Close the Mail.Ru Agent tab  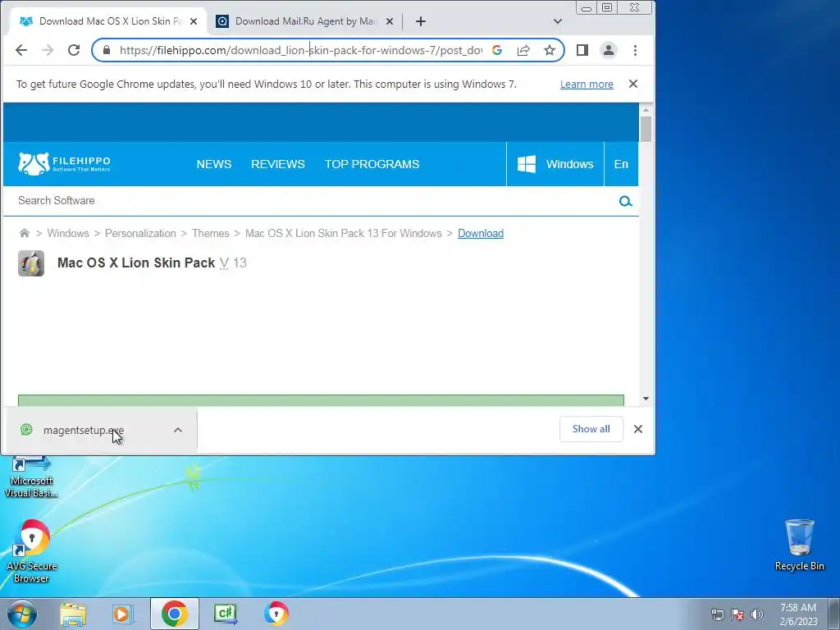pyautogui.click(x=390, y=21)
